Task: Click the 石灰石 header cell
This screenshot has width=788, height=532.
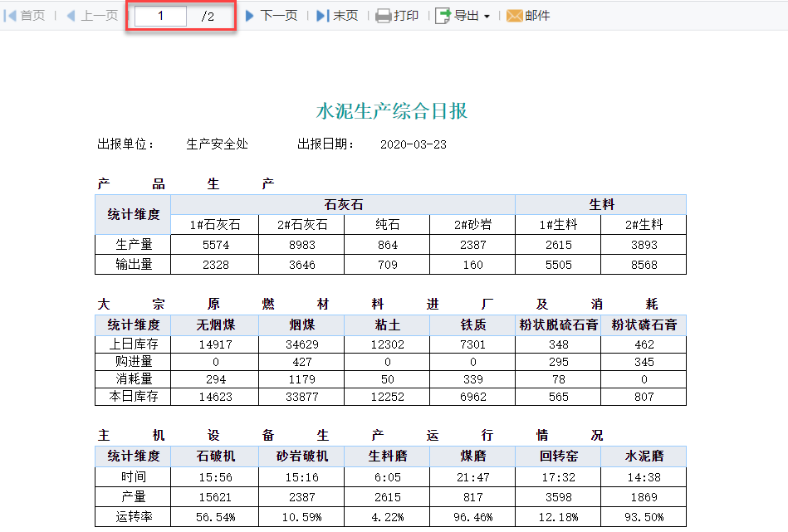Action: [x=343, y=204]
